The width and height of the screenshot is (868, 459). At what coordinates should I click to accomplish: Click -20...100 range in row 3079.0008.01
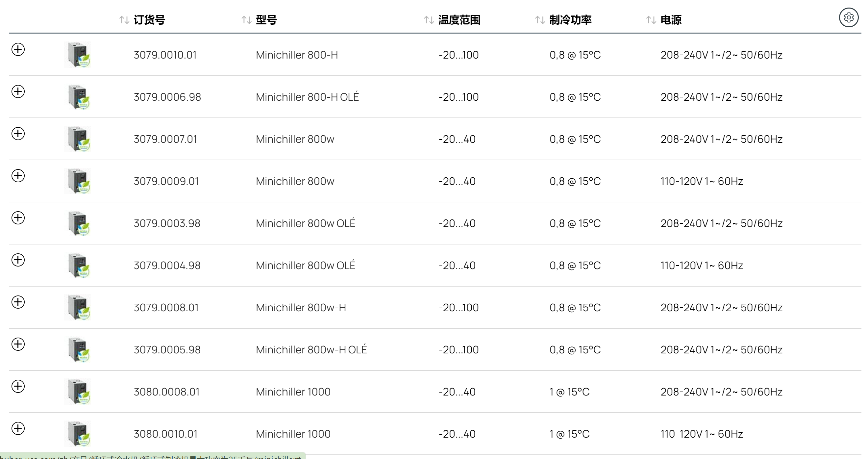459,308
